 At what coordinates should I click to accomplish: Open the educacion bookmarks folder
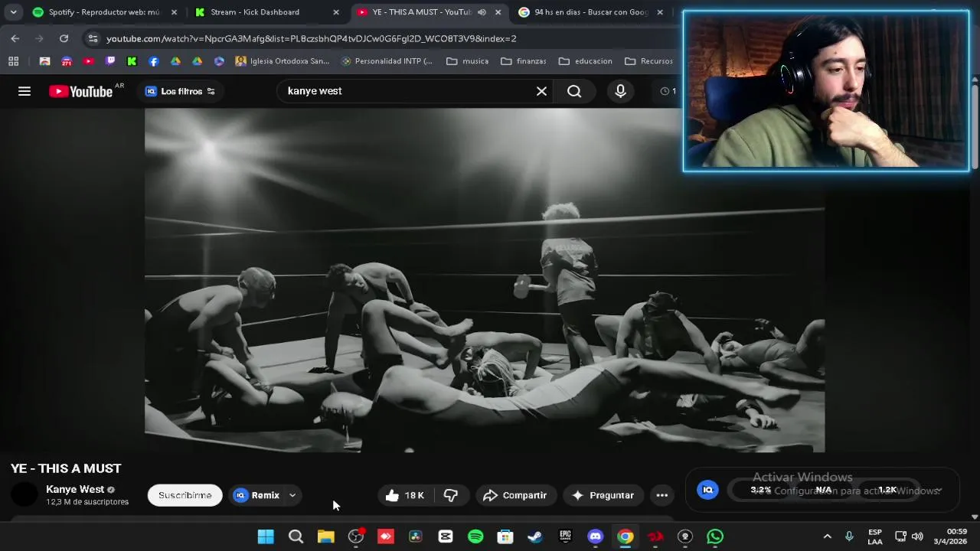click(x=586, y=61)
